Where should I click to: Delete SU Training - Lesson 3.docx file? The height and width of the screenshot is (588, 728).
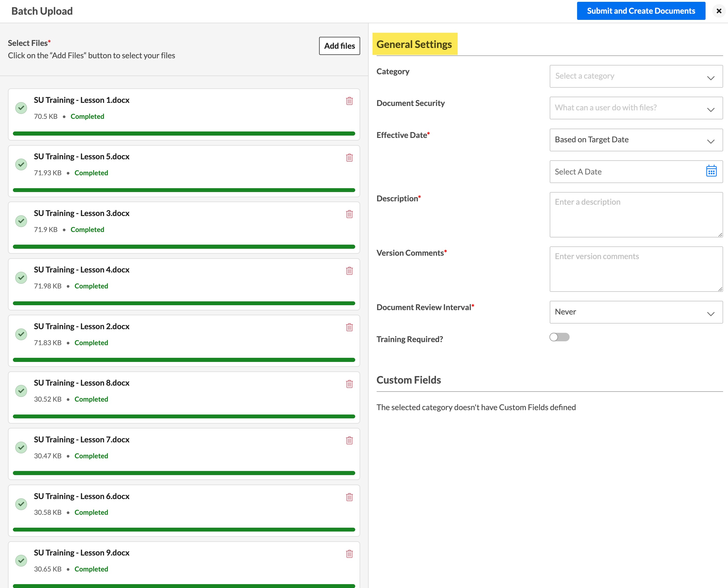pyautogui.click(x=350, y=214)
